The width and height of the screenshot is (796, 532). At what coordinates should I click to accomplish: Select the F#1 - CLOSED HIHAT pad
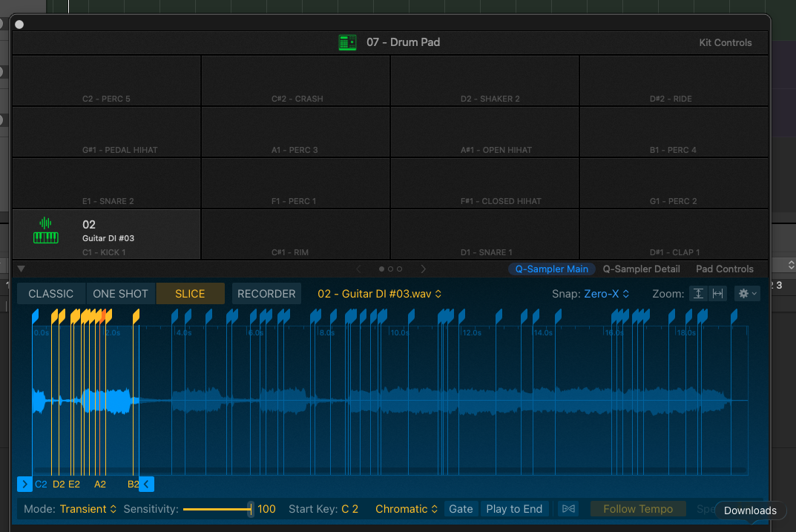click(485, 183)
